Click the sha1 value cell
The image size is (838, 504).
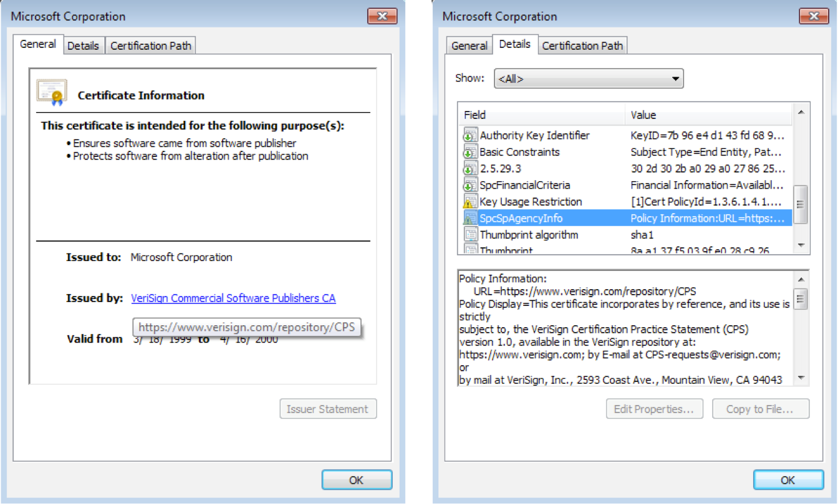642,235
